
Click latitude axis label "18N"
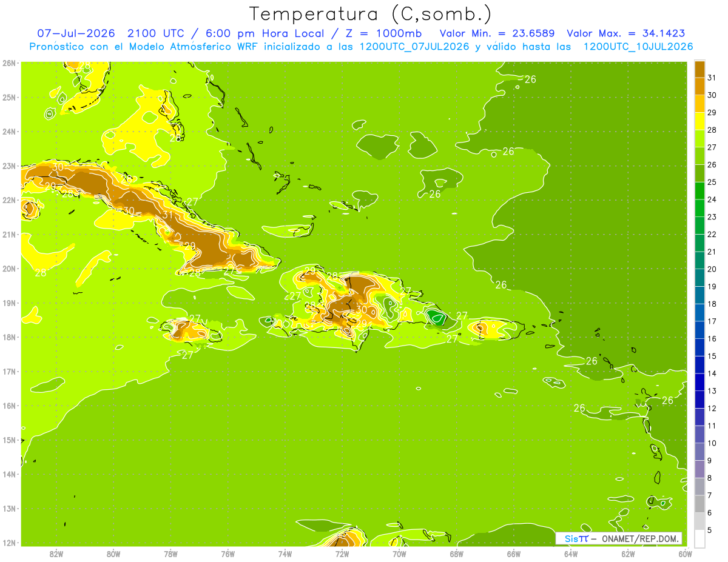coord(9,337)
